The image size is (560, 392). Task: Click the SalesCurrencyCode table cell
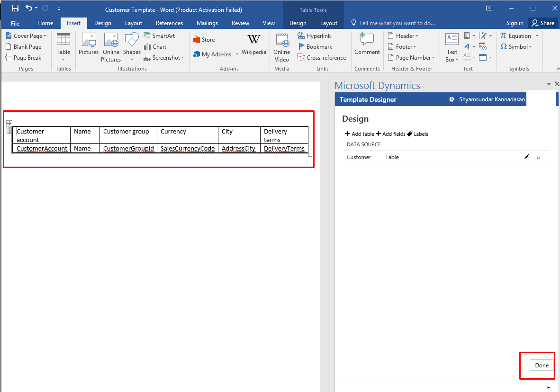click(x=188, y=148)
